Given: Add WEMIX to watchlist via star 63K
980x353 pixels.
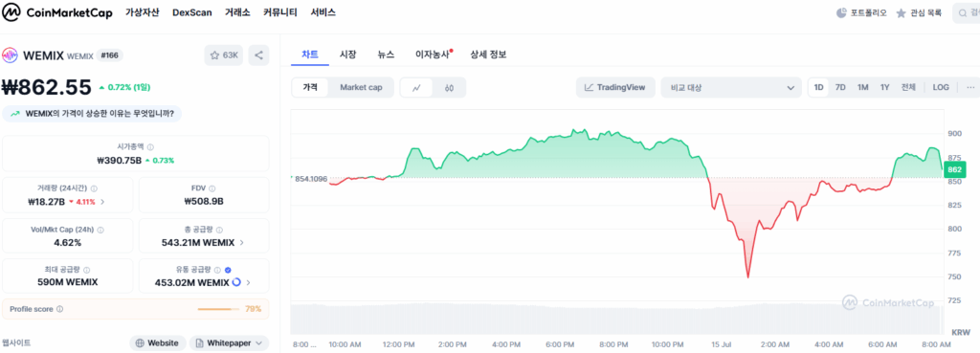Looking at the screenshot, I should pyautogui.click(x=224, y=55).
